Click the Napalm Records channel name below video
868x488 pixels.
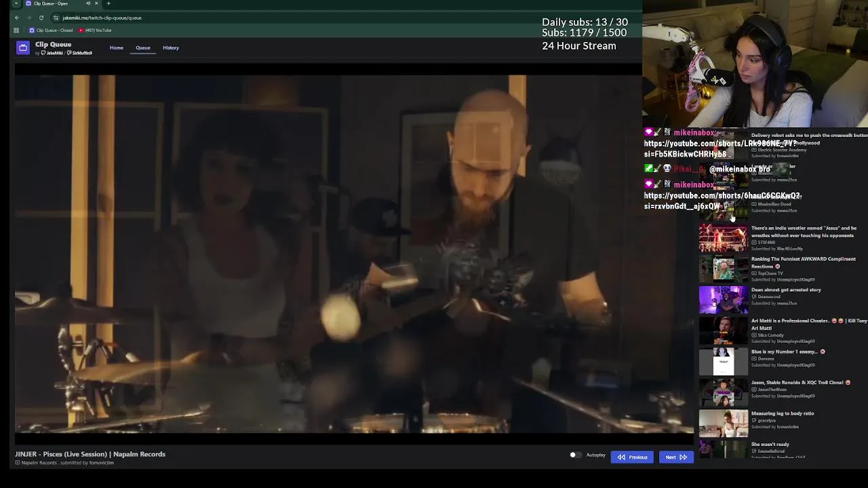pos(39,463)
